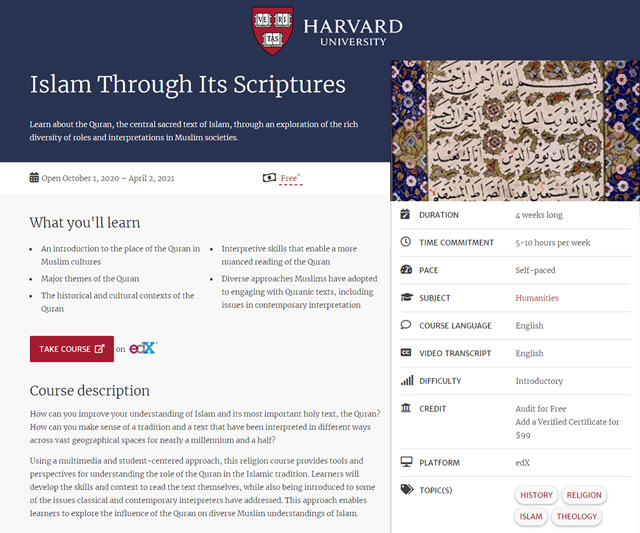Click the Quran calligraphy course image
Screen dimensions: 640x533
point(515,131)
